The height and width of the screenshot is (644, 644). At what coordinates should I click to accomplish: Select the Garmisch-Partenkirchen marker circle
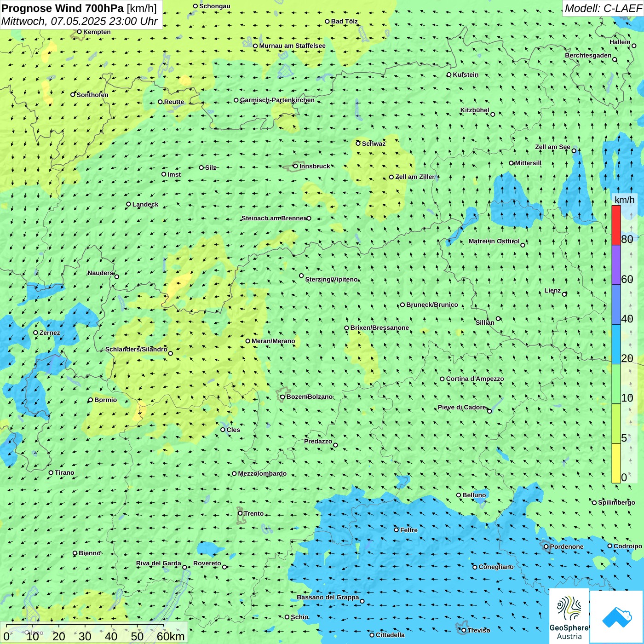tap(236, 100)
